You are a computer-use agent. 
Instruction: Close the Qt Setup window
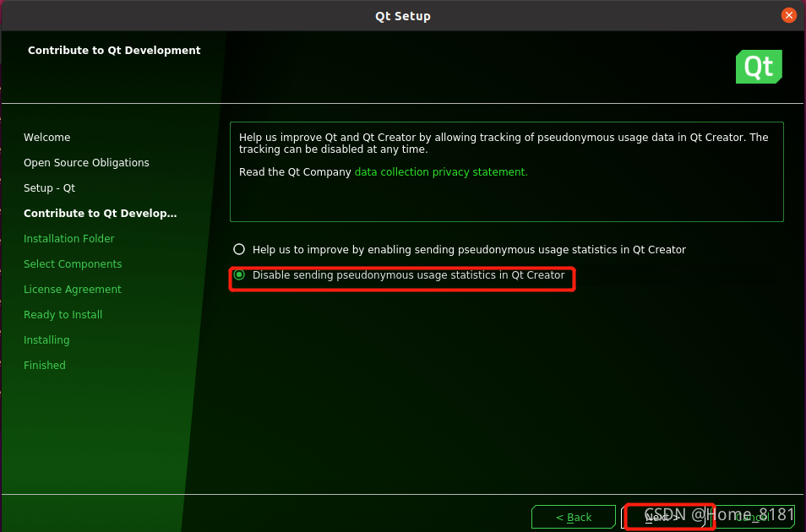click(788, 15)
